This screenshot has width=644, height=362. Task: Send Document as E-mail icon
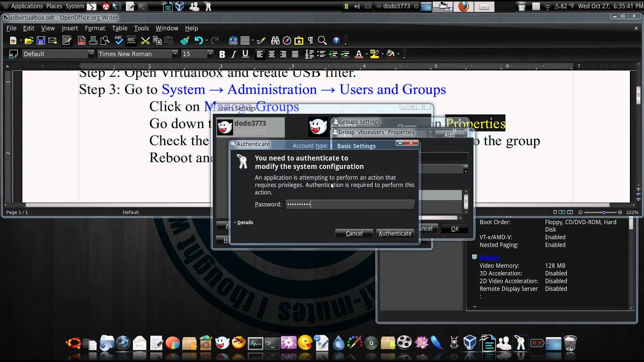pos(52,40)
